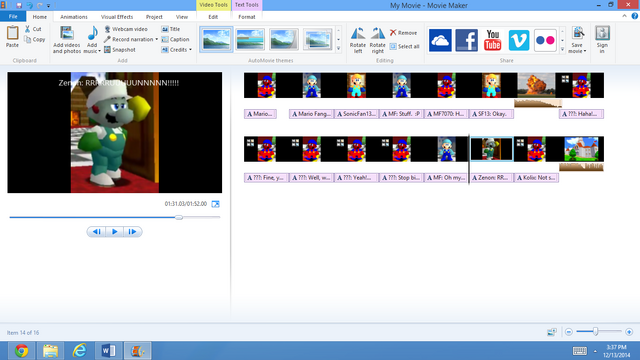Select the 'Zenon: RR...' caption
Screen dimensions: 640x360
point(491,178)
